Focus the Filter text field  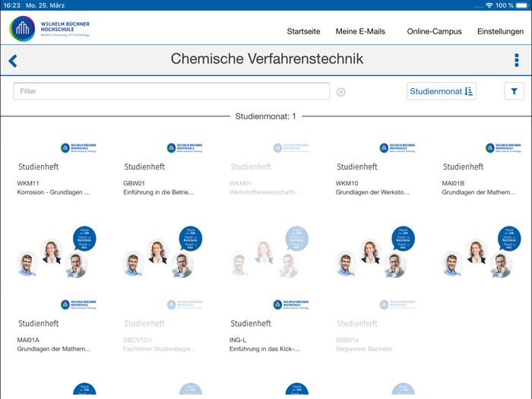coord(171,91)
